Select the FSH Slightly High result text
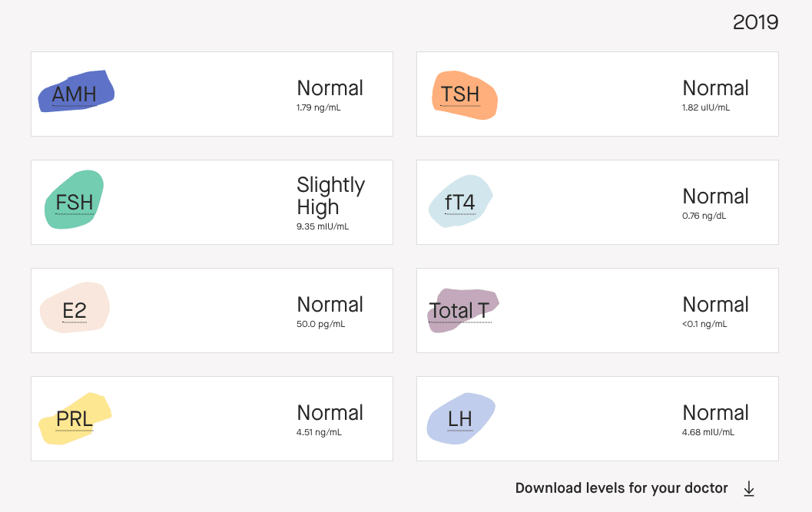The image size is (812, 512). pyautogui.click(x=330, y=197)
